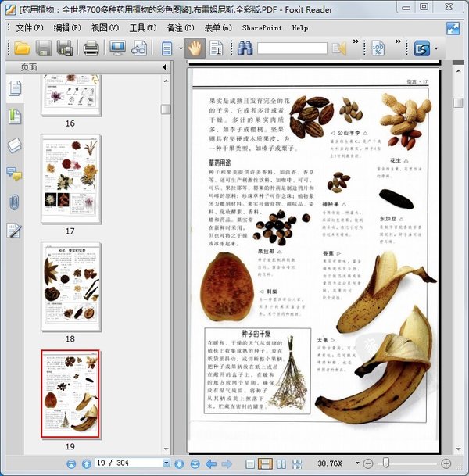Open the 表单(m) menu
Screen dimensions: 469x476
[218, 28]
